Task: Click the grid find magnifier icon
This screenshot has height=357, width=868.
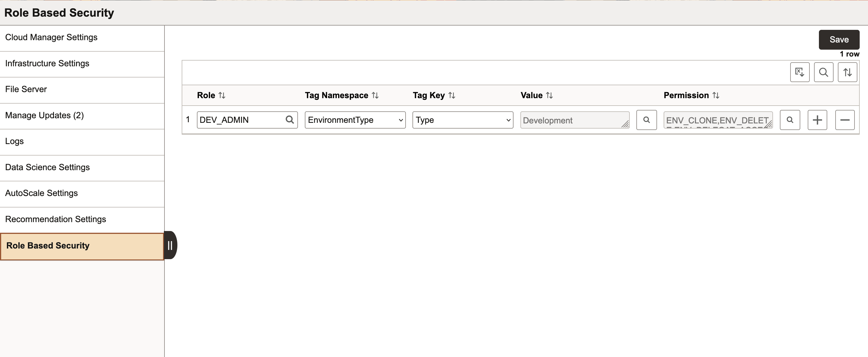Action: (823, 72)
